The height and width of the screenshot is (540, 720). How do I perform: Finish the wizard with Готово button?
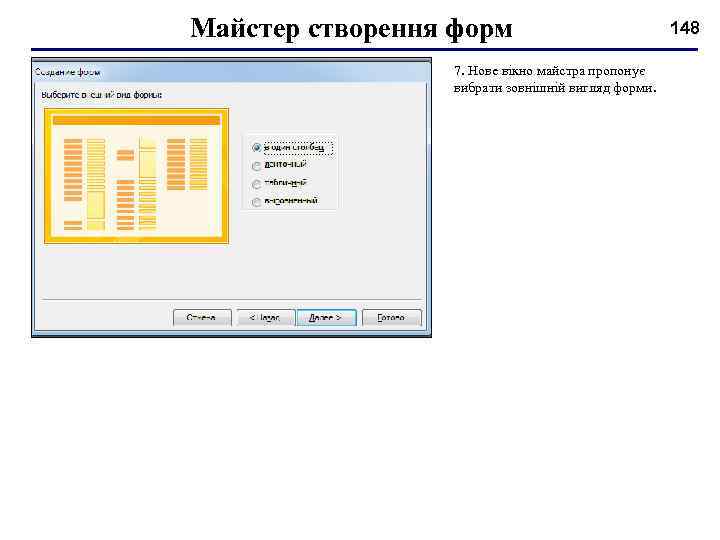click(x=392, y=317)
